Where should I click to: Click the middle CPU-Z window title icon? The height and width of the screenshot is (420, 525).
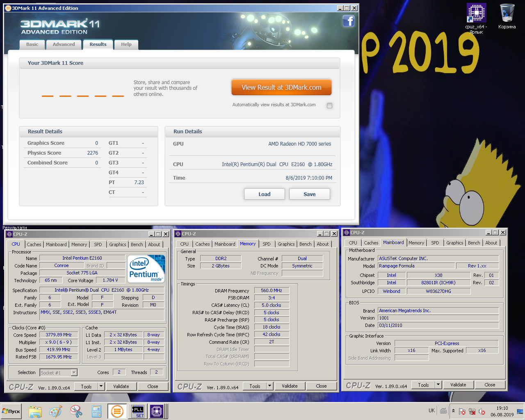pos(178,234)
